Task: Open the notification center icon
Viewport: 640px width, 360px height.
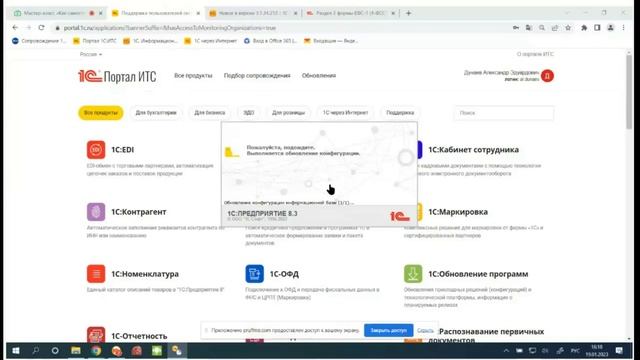Action: click(x=619, y=351)
